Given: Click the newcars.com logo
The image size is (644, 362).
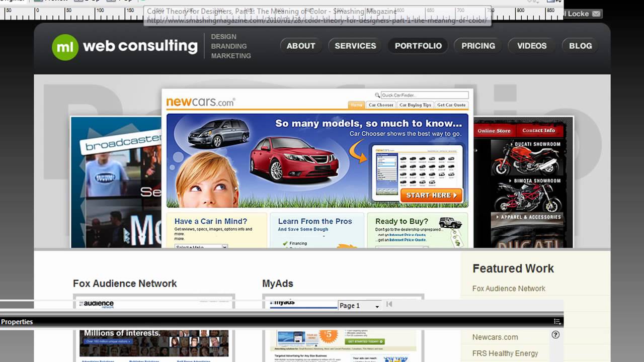Looking at the screenshot, I should click(200, 102).
